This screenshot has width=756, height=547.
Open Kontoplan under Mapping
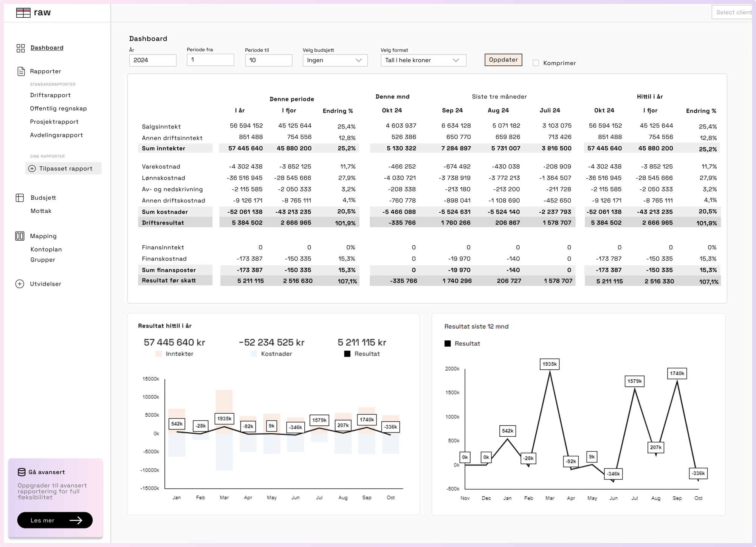(46, 249)
